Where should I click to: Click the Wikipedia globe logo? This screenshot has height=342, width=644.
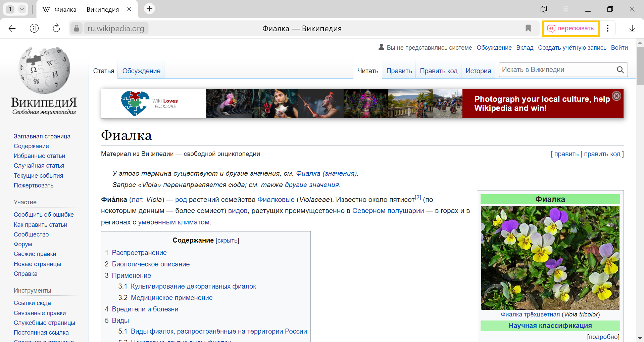[44, 70]
